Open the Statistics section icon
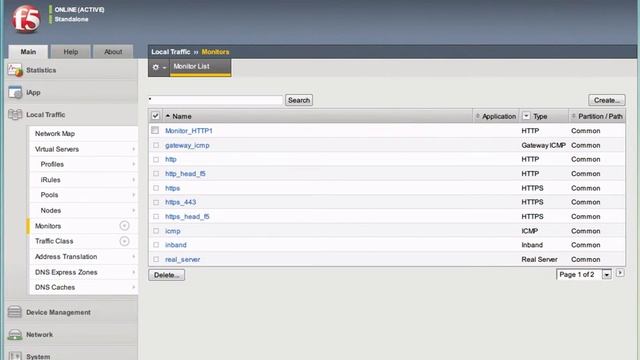This screenshot has width=640, height=360. tap(15, 70)
